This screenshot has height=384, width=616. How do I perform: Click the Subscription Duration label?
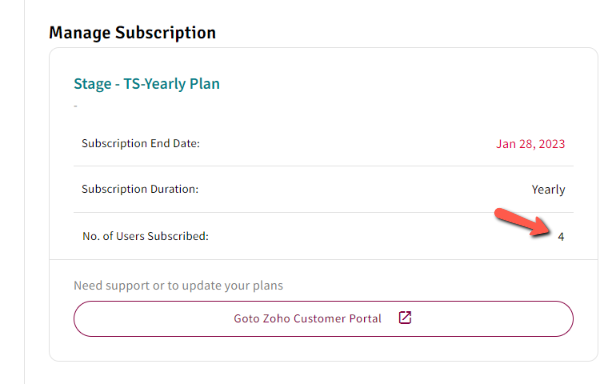pyautogui.click(x=140, y=189)
